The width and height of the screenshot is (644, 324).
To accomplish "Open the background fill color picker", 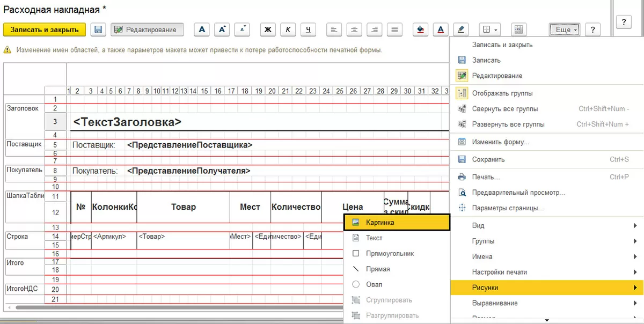I will click(x=420, y=30).
